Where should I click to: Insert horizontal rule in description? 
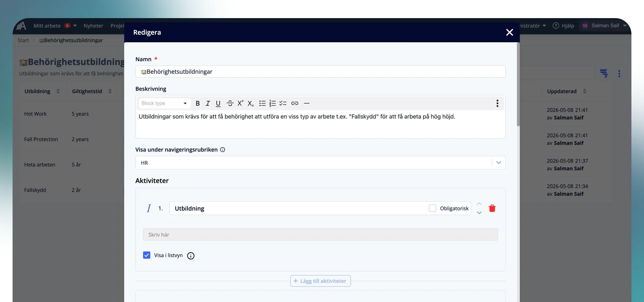[x=307, y=103]
